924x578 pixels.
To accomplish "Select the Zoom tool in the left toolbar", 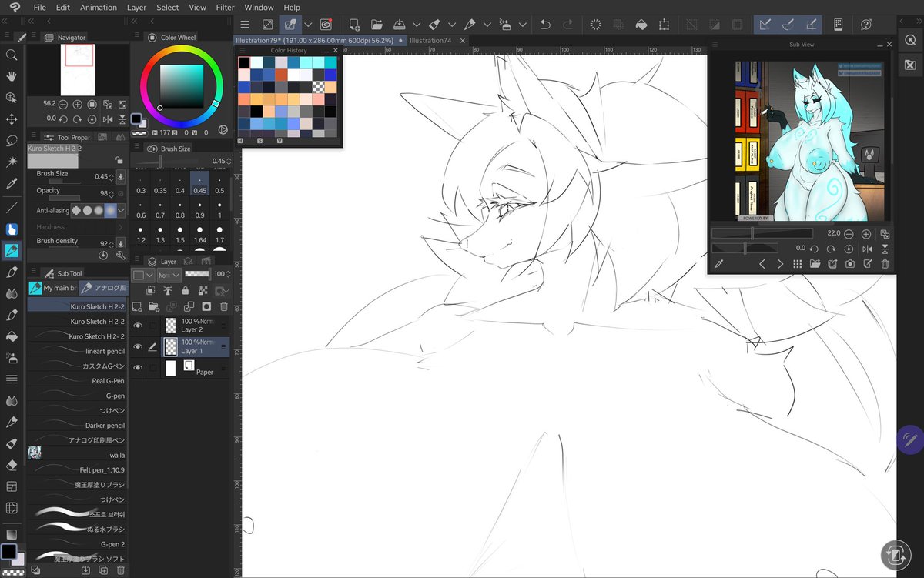I will tap(12, 55).
